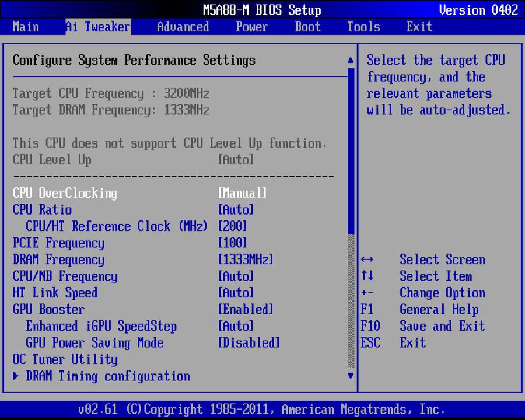Click the Select Screen help text
This screenshot has width=525, height=420.
coord(442,260)
